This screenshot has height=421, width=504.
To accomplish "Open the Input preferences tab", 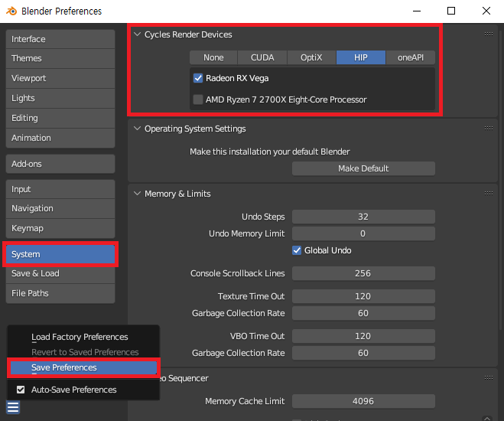I will pos(60,189).
